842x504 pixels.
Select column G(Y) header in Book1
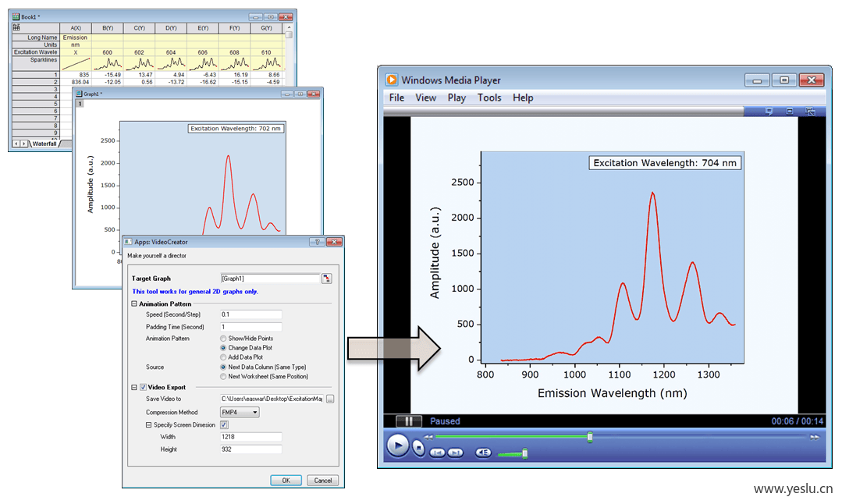tap(266, 28)
